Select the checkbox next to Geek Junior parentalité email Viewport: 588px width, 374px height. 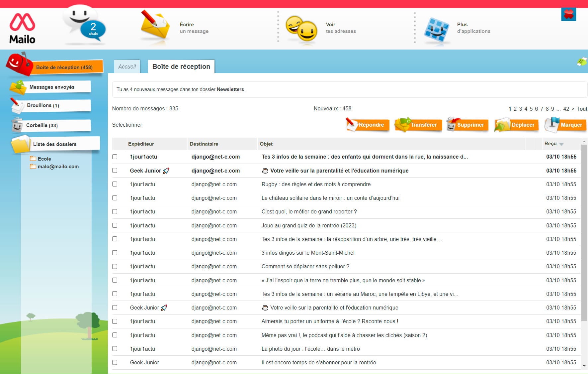coord(115,171)
